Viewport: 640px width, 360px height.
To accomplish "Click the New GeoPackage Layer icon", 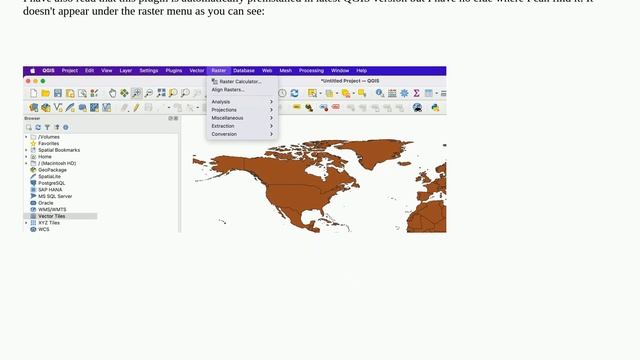I will pyautogui.click(x=46, y=108).
